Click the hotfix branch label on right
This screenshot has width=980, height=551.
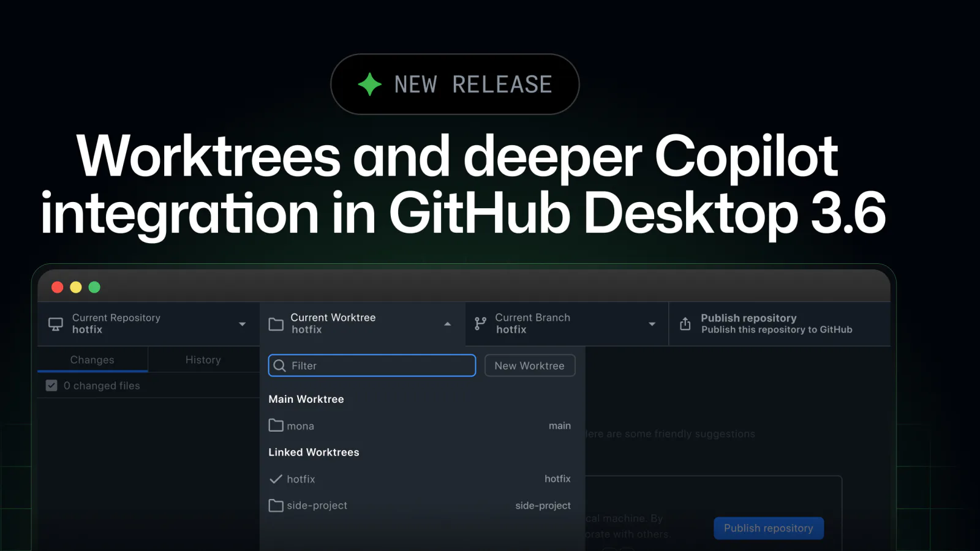click(x=557, y=479)
